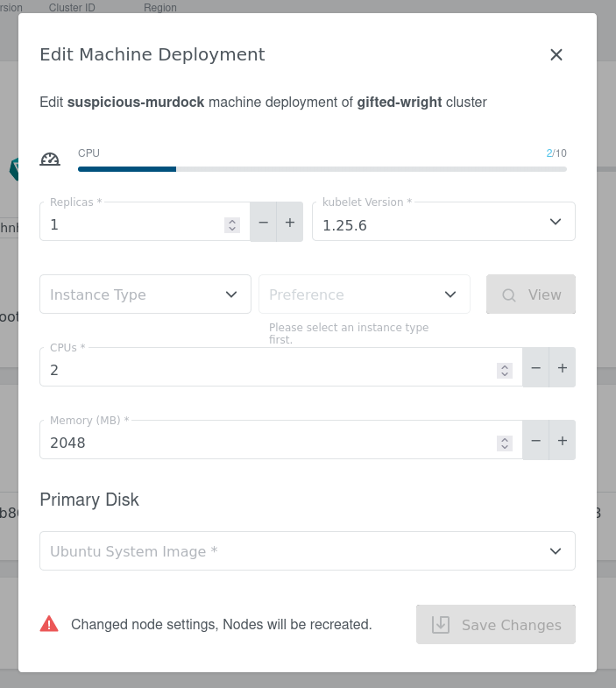
Task: Click the View button with magnifier icon
Action: (x=530, y=294)
